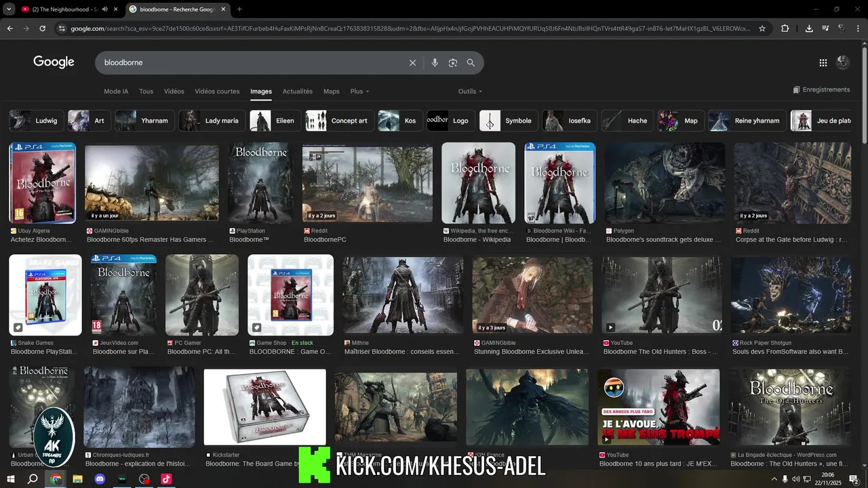Filter images by Symbole chip
This screenshot has width=868, height=488.
click(x=509, y=121)
